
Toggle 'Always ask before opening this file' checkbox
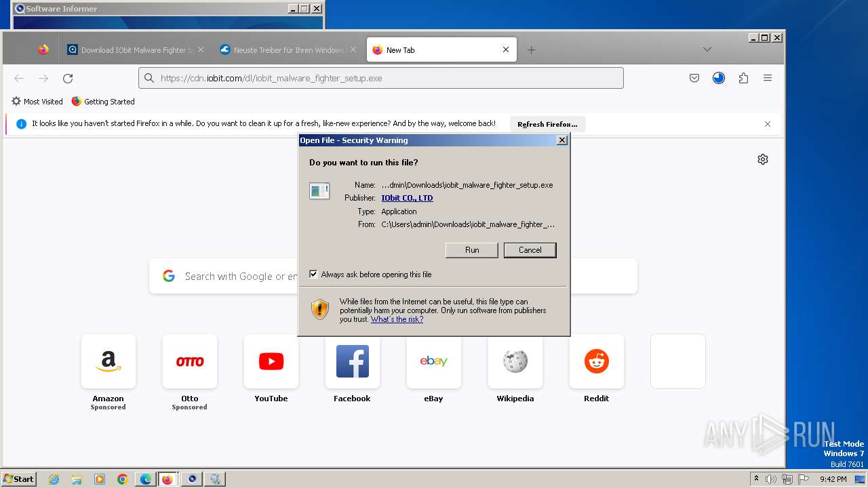[x=313, y=274]
